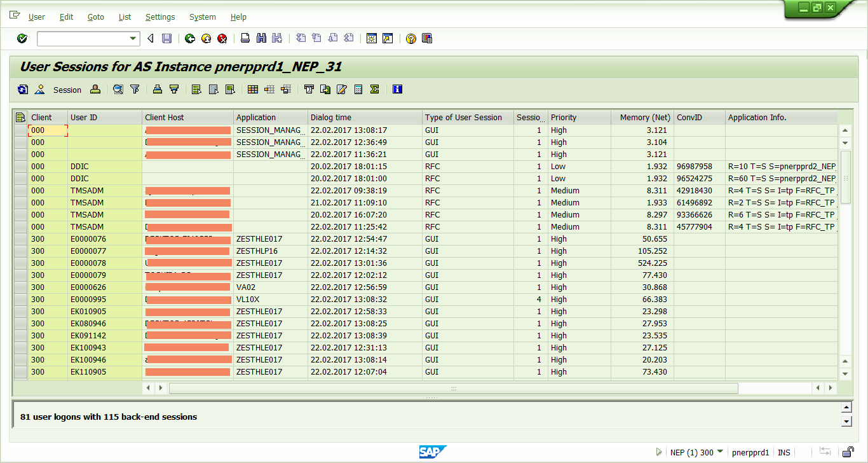
Task: Click the right arrow of the horizontal table scrollbar
Action: click(x=831, y=387)
